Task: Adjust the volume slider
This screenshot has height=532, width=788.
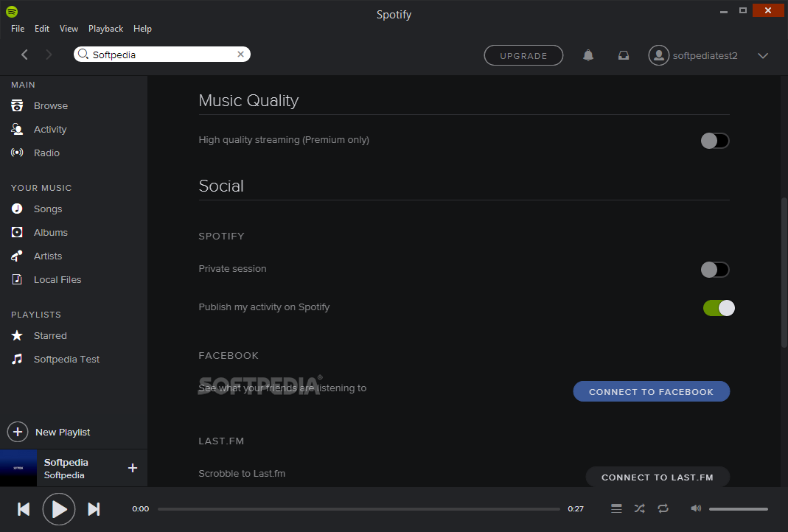Action: pyautogui.click(x=739, y=509)
